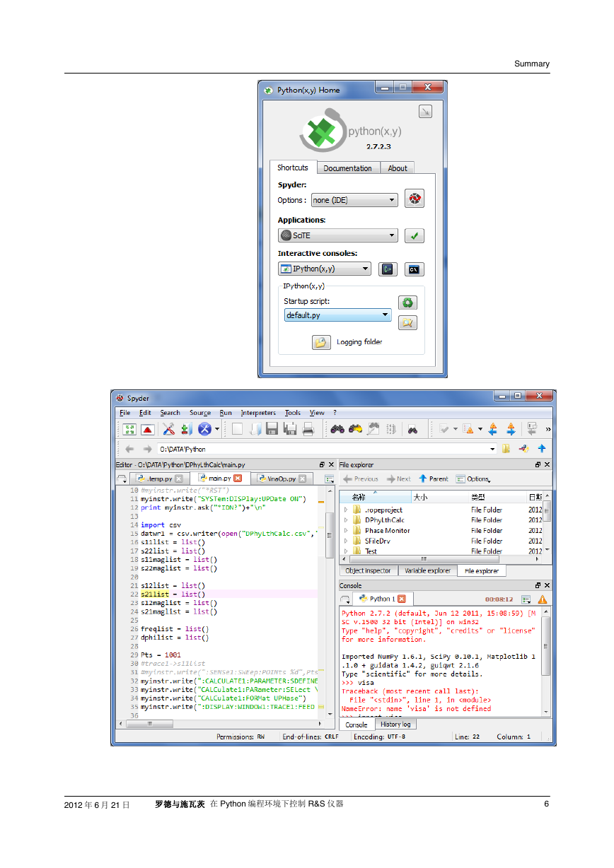Start the IPython(x,y) console button with C:> icon

click(387, 269)
